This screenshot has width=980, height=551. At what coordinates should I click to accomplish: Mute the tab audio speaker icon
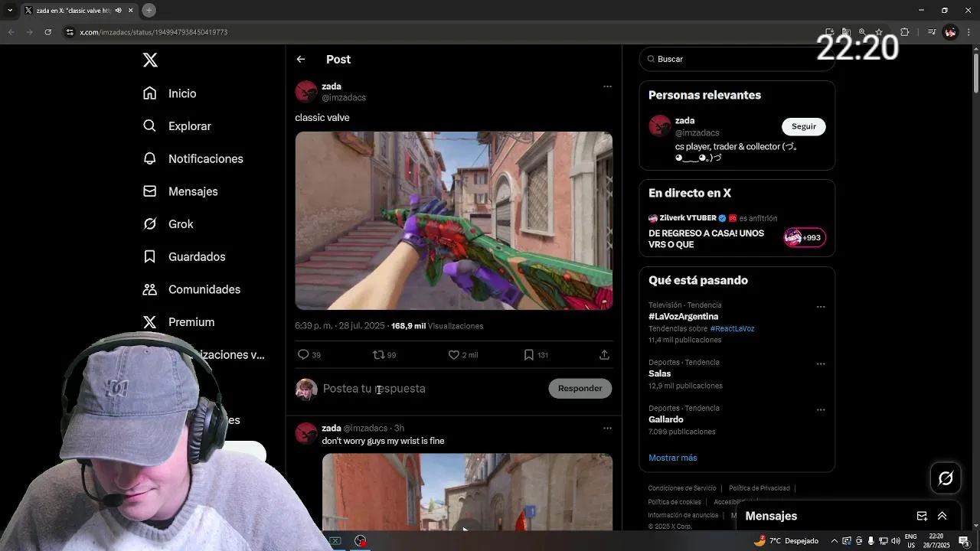[x=118, y=10]
